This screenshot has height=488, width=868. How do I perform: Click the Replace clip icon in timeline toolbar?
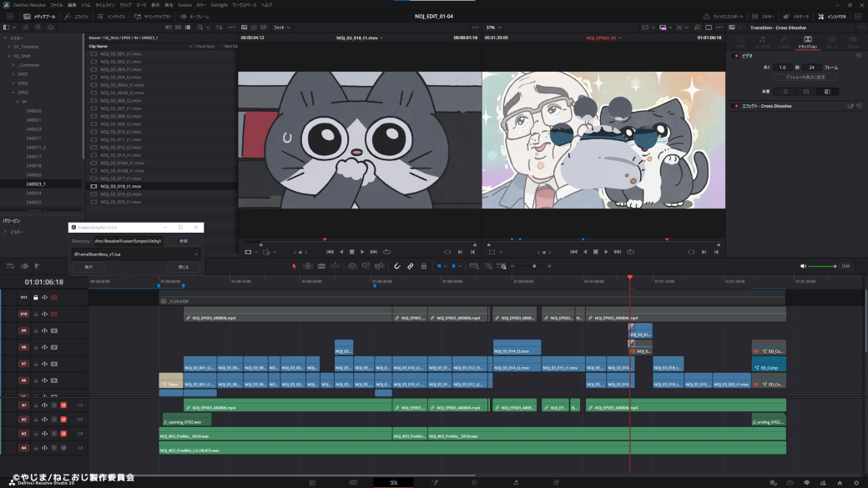[x=379, y=266]
